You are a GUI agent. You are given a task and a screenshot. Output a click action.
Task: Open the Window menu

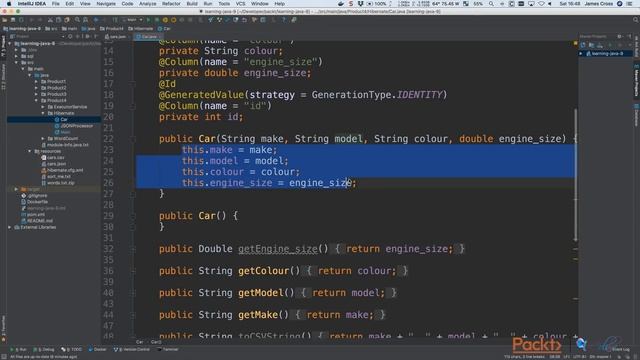pos(260,4)
